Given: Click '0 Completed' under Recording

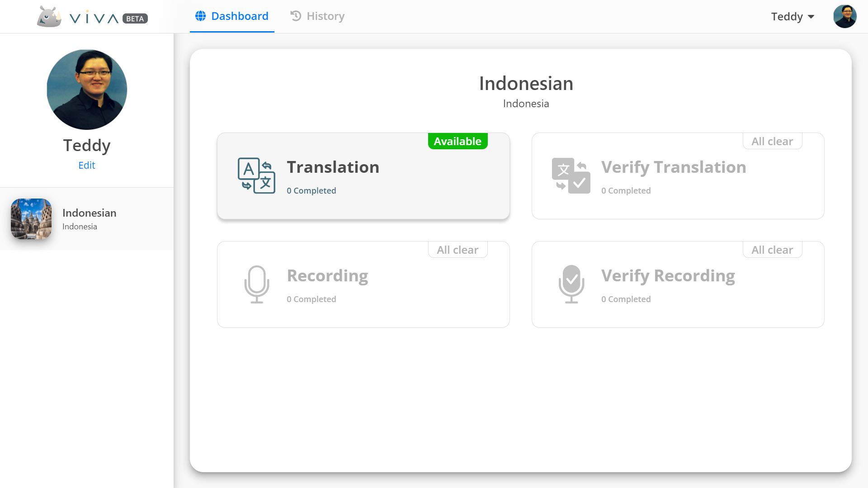Looking at the screenshot, I should 311,299.
